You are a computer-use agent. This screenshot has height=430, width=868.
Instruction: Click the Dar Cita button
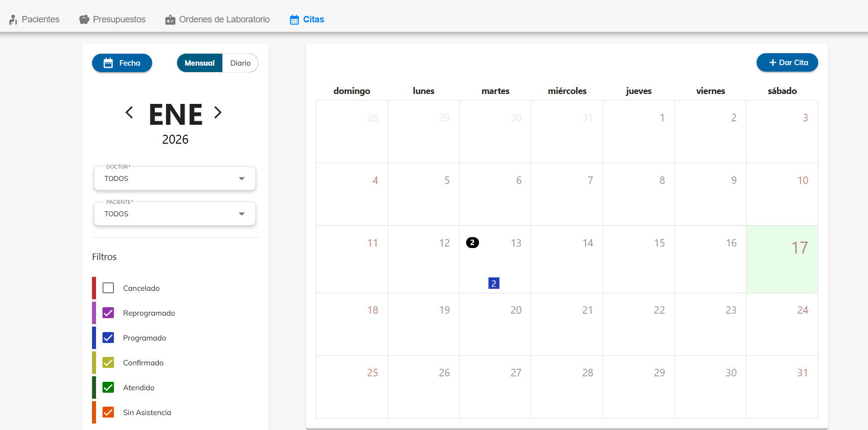pyautogui.click(x=787, y=63)
